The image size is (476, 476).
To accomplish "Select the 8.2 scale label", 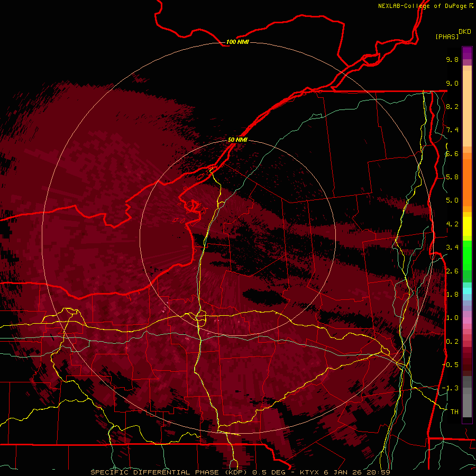I will tap(452, 106).
